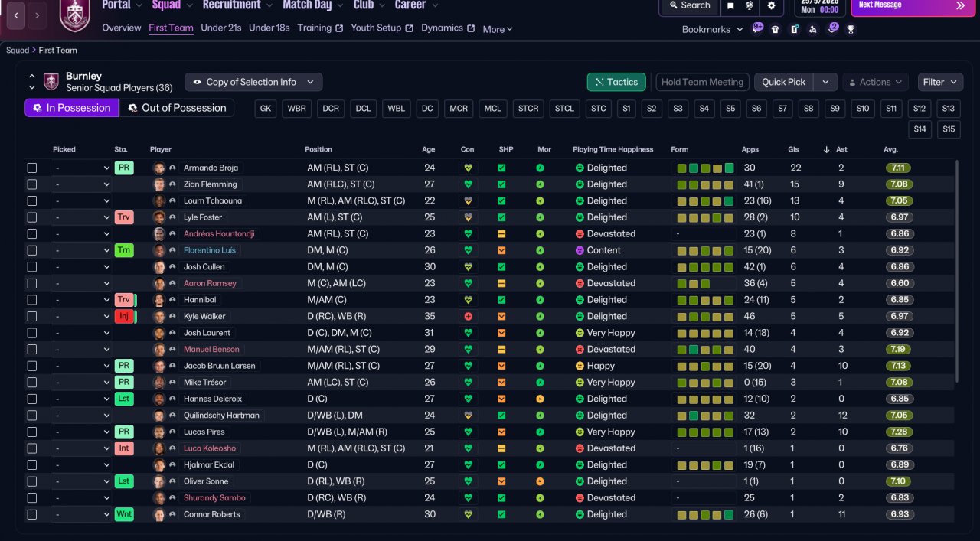This screenshot has width=980, height=541.
Task: Switch to the Under 21s tab
Action: click(221, 28)
